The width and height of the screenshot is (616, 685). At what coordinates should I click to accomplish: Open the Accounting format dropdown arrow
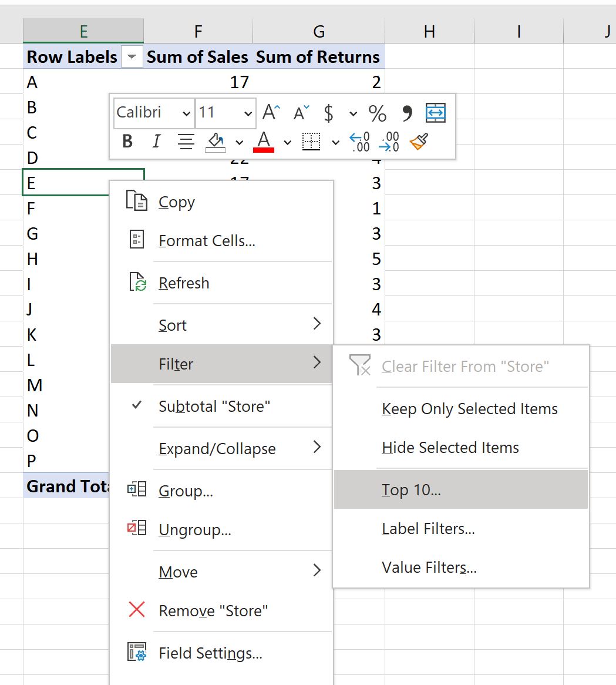pyautogui.click(x=353, y=114)
